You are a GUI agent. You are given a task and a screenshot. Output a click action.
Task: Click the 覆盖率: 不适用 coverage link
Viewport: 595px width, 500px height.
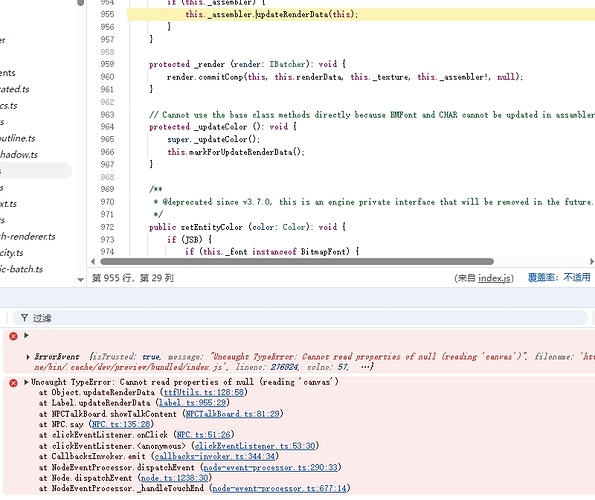coord(559,278)
